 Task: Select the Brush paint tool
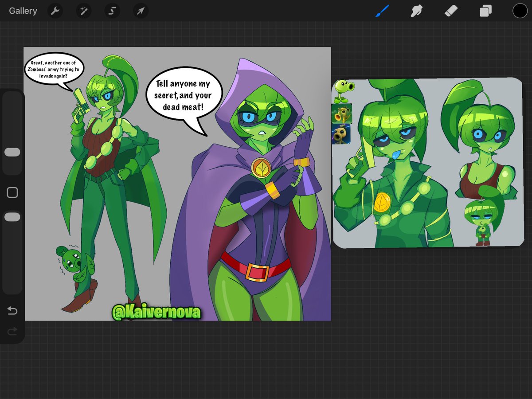click(382, 11)
